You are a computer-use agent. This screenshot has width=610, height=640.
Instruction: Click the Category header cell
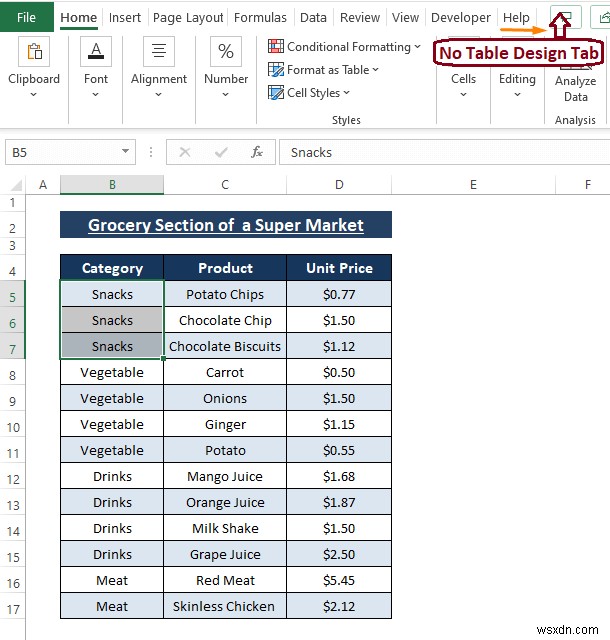(112, 268)
